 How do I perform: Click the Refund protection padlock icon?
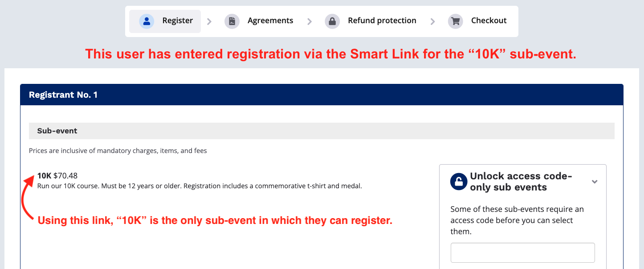332,21
